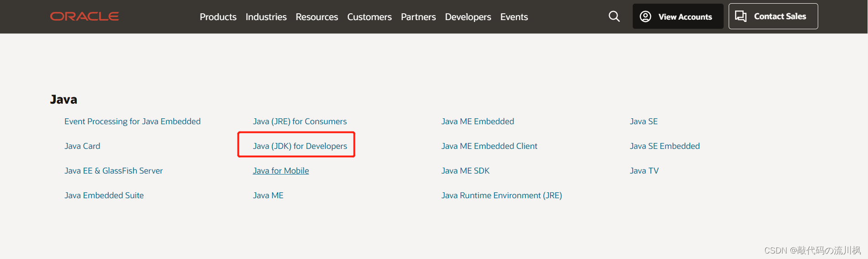Click the Java section heading
Screen dimensions: 868x259
click(x=64, y=100)
